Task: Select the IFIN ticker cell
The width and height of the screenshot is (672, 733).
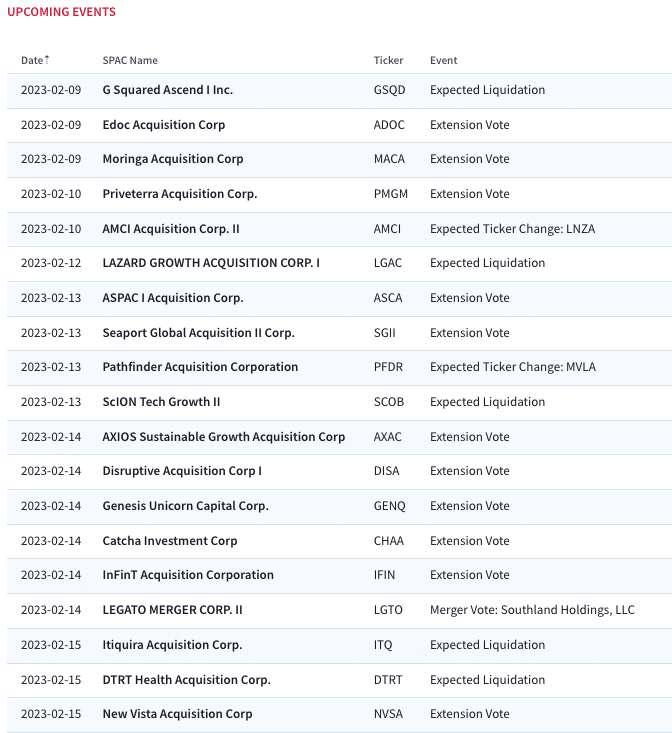Action: coord(384,575)
